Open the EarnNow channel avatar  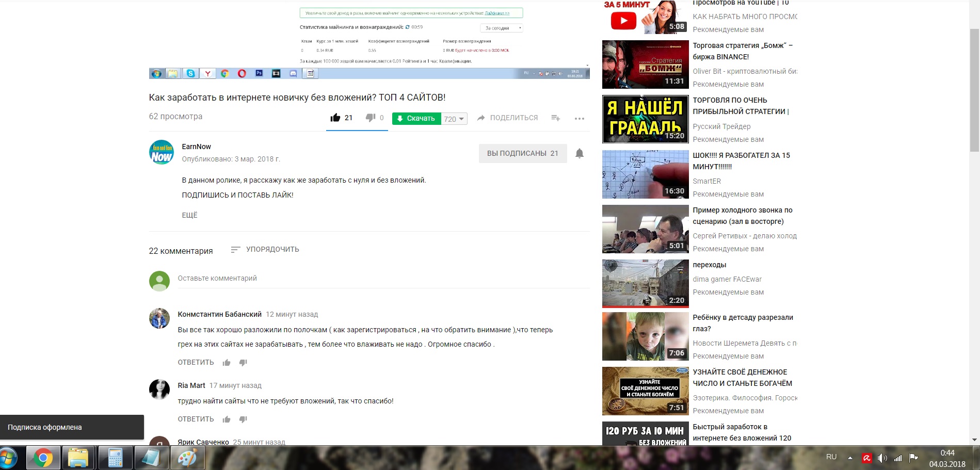click(x=162, y=153)
